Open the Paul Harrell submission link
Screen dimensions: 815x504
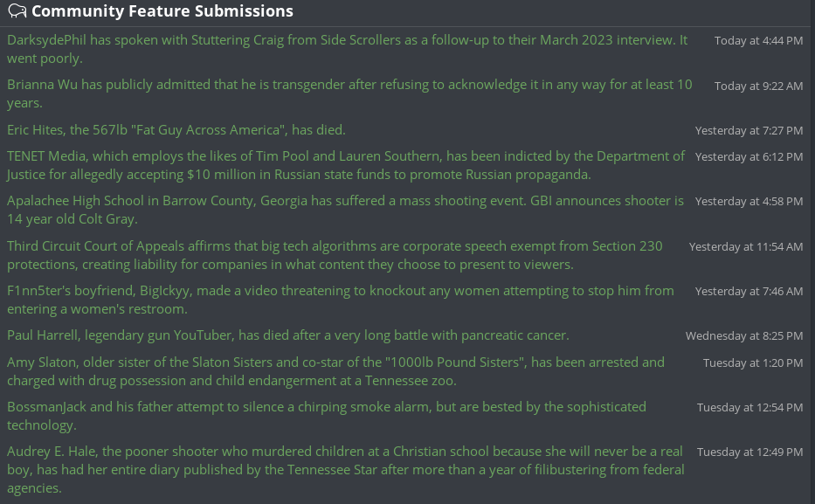pos(288,335)
